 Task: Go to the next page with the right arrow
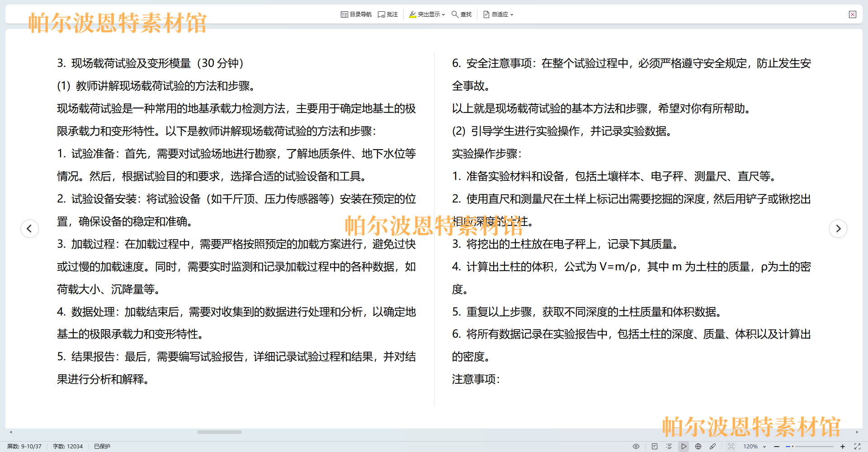(x=838, y=228)
